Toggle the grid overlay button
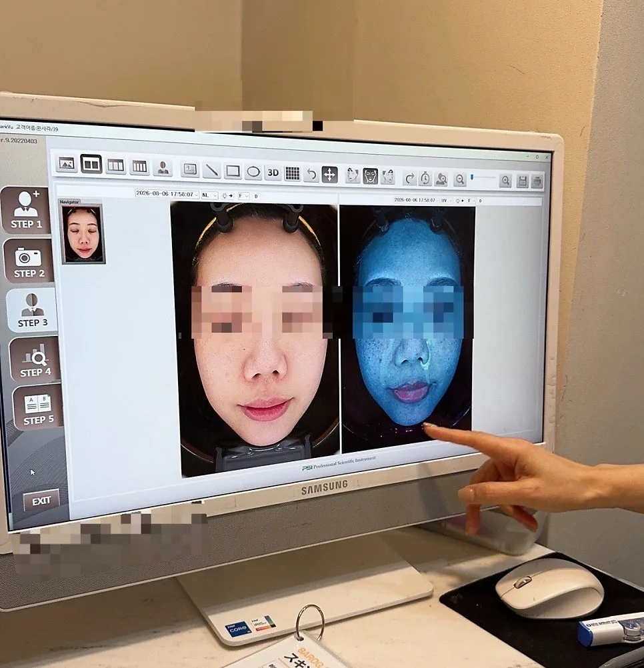644x668 pixels. tap(292, 174)
